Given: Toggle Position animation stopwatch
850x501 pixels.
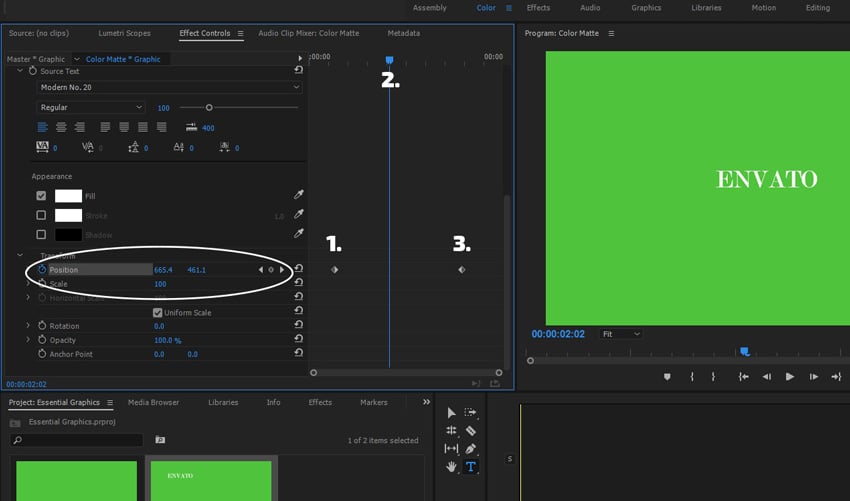Looking at the screenshot, I should [x=42, y=270].
